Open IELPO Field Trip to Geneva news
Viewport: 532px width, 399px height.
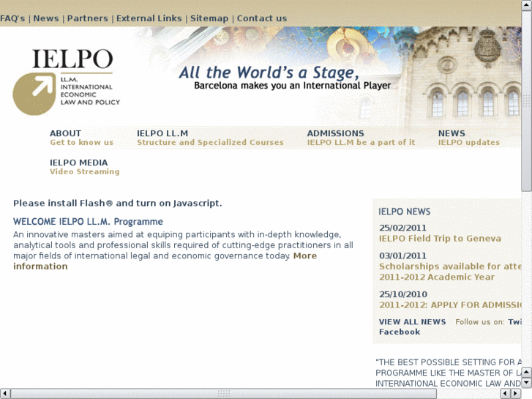pyautogui.click(x=440, y=239)
